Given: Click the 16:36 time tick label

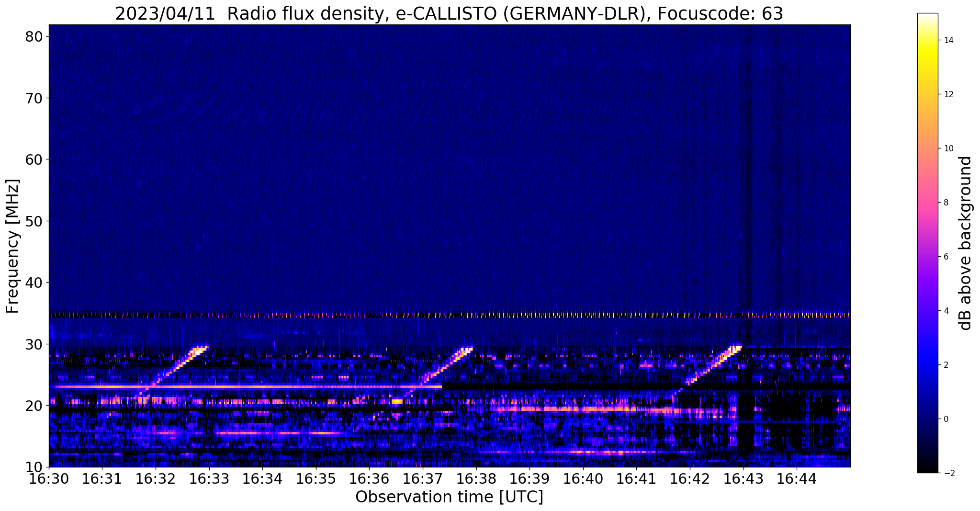Looking at the screenshot, I should pyautogui.click(x=369, y=478).
